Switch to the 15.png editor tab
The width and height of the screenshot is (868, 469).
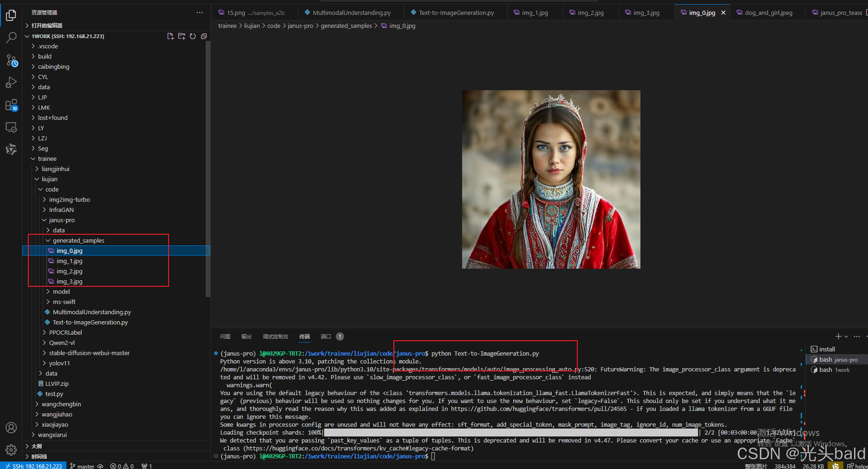coord(255,13)
